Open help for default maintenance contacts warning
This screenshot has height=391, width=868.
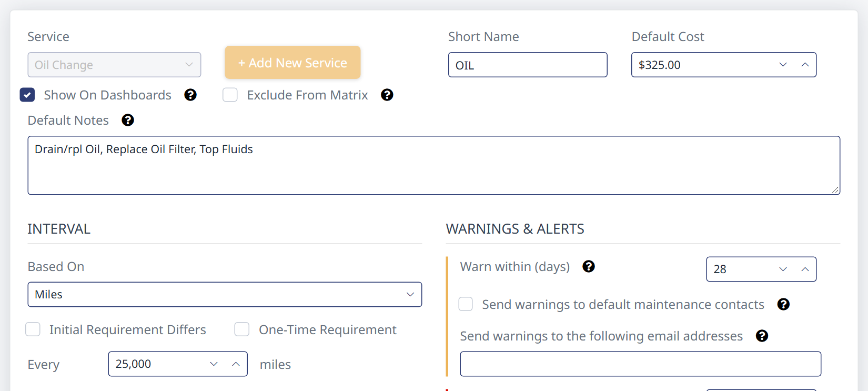point(783,304)
